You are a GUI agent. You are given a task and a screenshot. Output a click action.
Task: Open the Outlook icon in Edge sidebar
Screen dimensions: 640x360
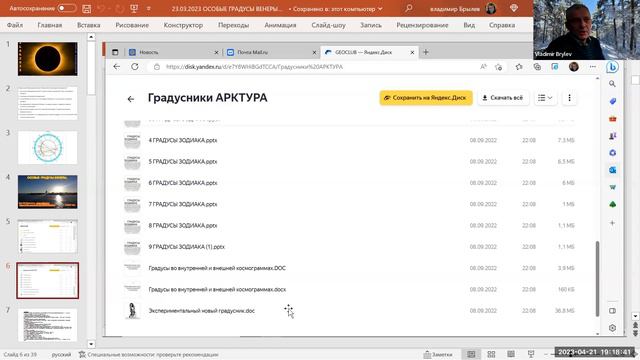tap(612, 170)
